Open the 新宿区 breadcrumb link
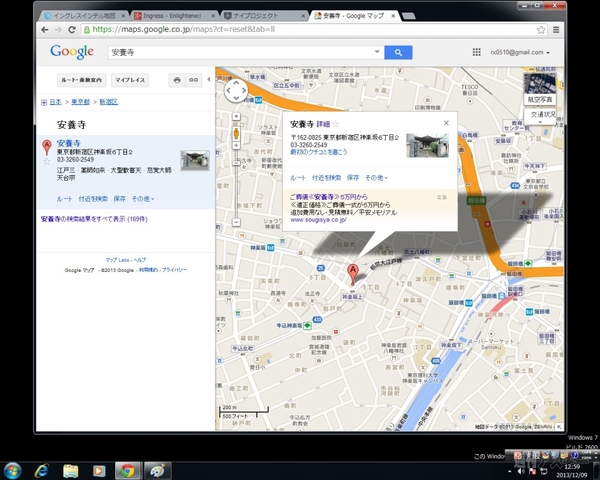This screenshot has height=480, width=600. pyautogui.click(x=109, y=102)
